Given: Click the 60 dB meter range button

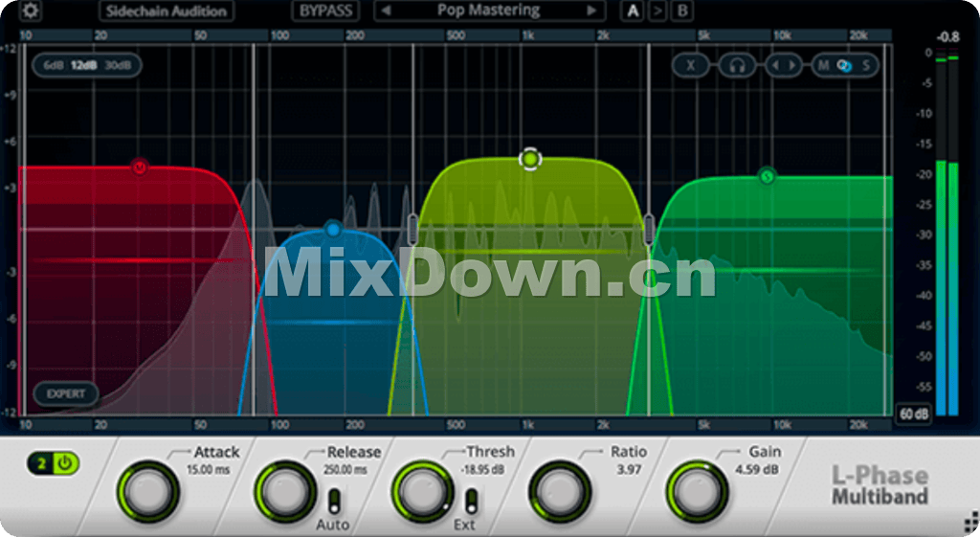Looking at the screenshot, I should pyautogui.click(x=914, y=414).
